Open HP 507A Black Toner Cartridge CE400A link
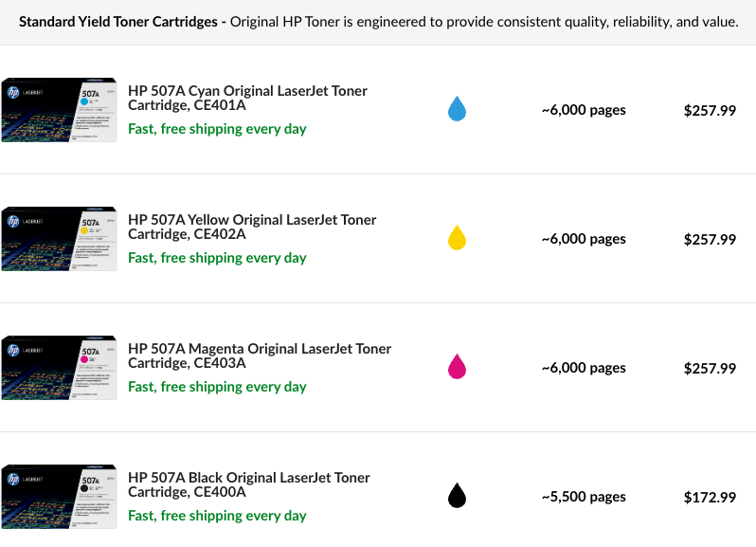The image size is (756, 547). tap(249, 484)
